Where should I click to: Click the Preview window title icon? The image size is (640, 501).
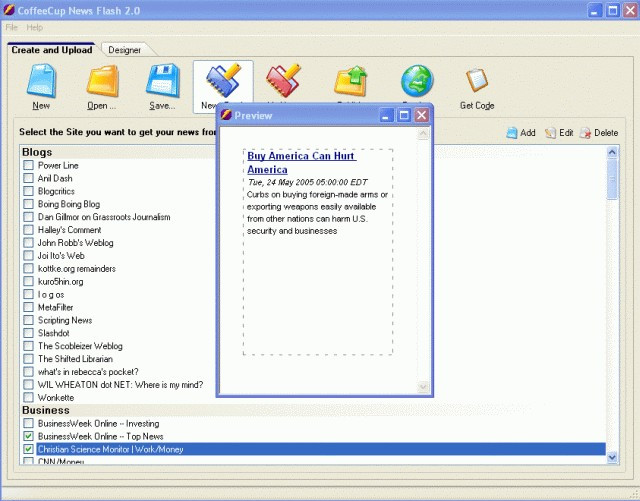226,115
